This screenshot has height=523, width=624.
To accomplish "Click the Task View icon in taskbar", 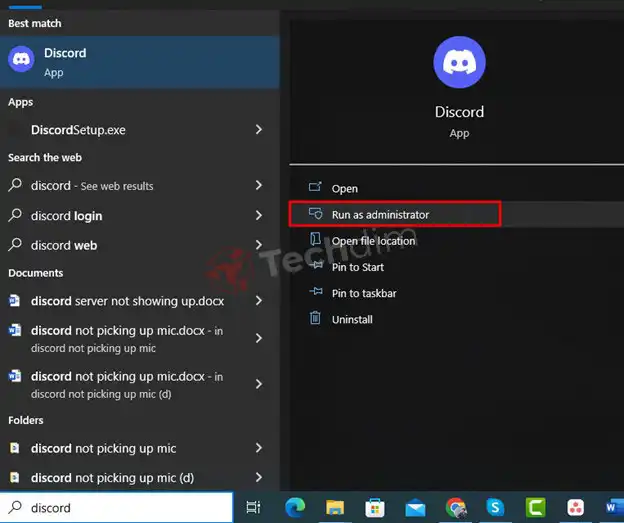I will point(254,508).
